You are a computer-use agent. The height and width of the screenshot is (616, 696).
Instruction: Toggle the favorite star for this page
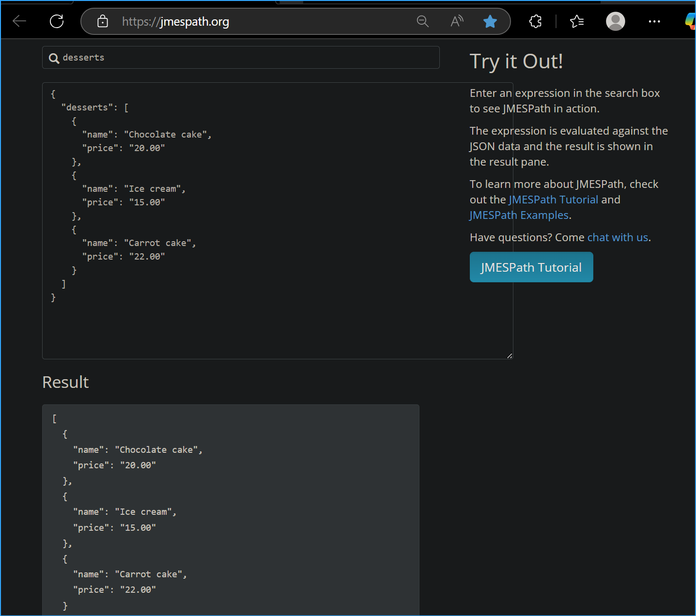pyautogui.click(x=490, y=21)
